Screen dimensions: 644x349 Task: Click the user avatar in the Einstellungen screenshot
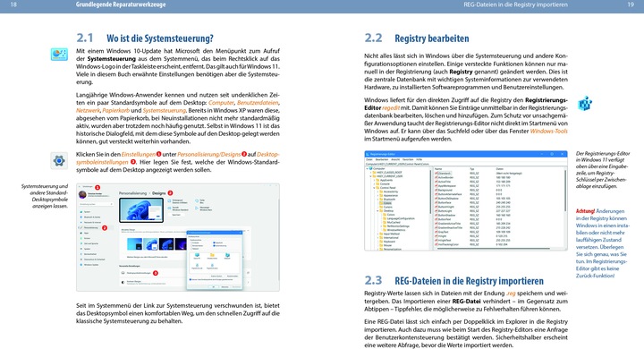(82, 194)
